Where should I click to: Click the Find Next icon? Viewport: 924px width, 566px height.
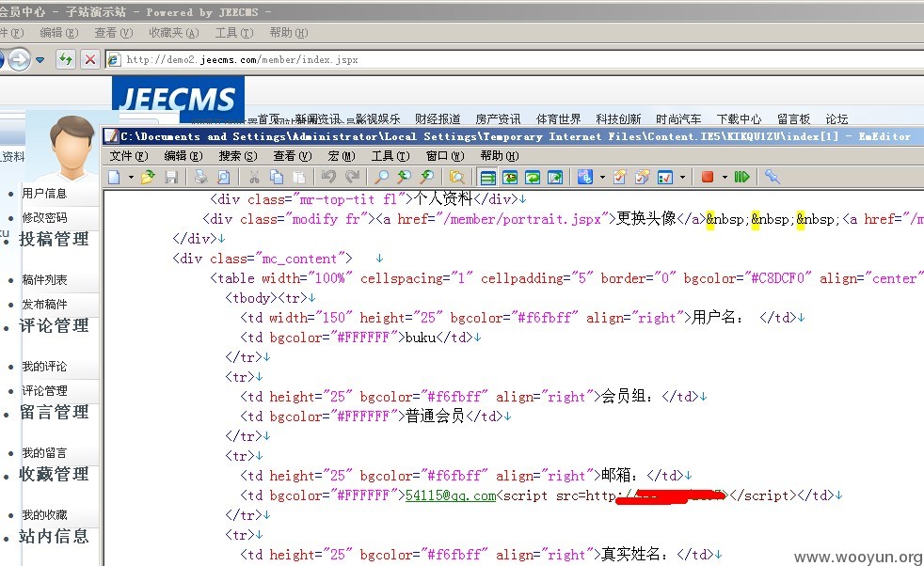tap(405, 178)
